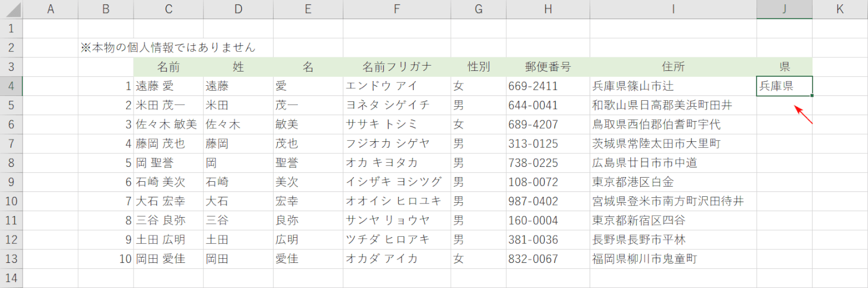This screenshot has height=288, width=868.
Task: Select the cell 土田 広明
Action: 169,240
